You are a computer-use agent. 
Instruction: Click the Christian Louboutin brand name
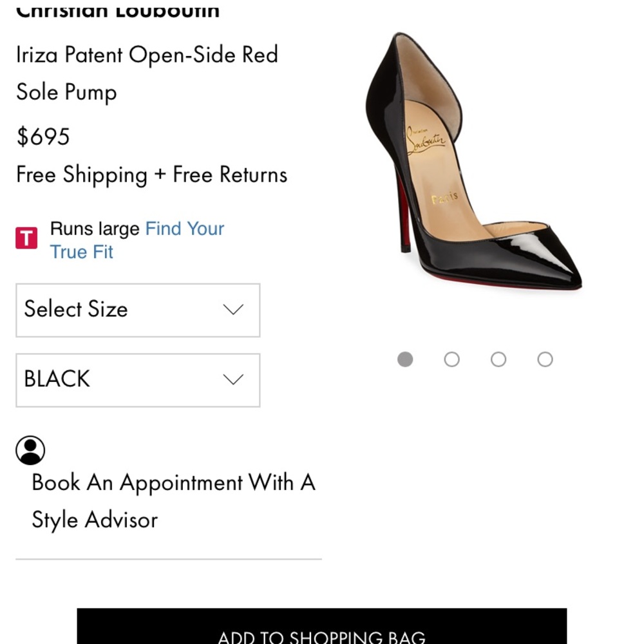(118, 9)
